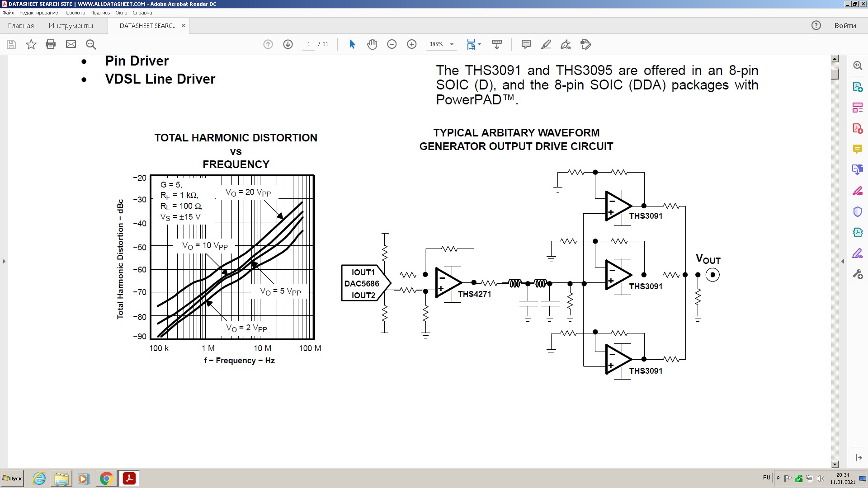Open Export PDF tool in sidebar
The height and width of the screenshot is (488, 868).
[x=858, y=87]
